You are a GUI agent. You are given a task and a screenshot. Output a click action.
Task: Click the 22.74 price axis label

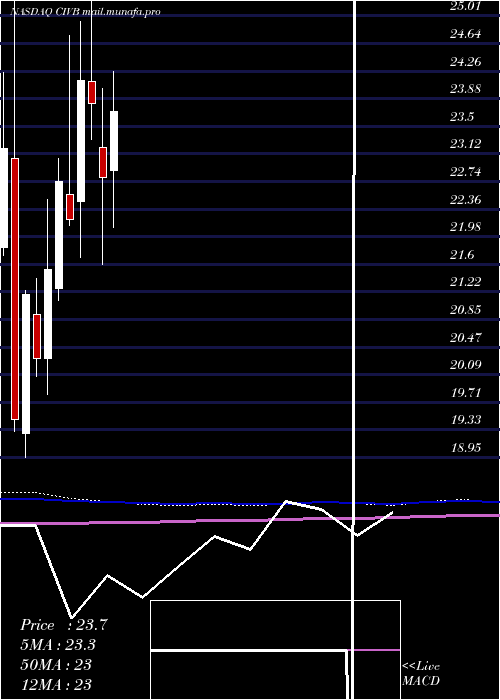[466, 171]
